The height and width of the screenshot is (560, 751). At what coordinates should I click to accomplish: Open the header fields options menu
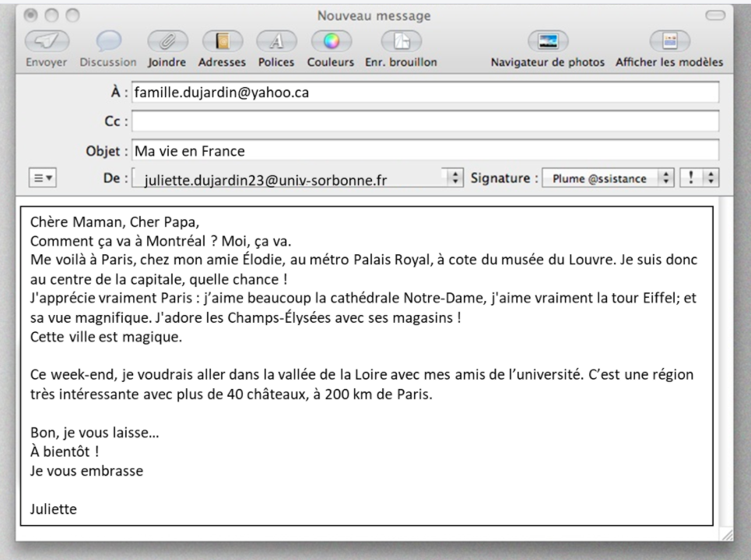point(42,177)
